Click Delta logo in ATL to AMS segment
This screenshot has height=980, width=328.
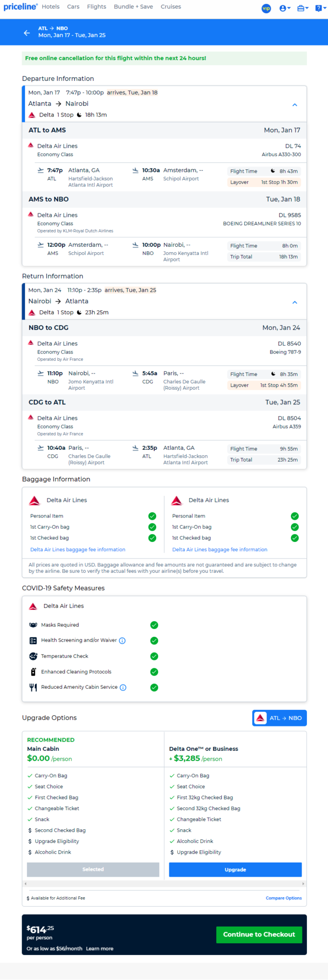coord(31,145)
